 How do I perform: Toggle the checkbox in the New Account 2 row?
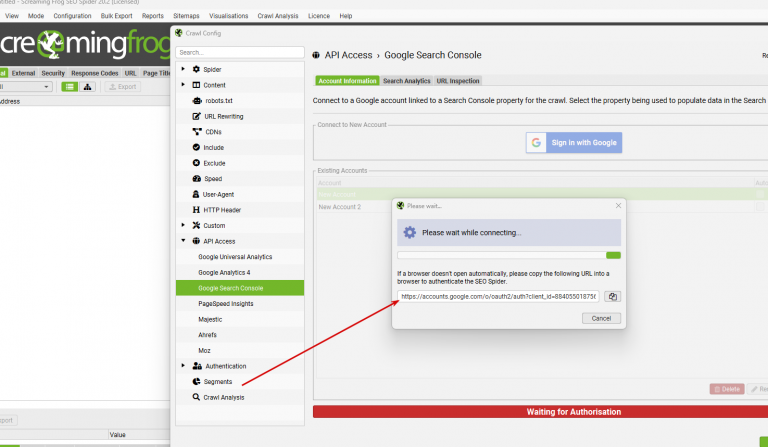click(760, 207)
